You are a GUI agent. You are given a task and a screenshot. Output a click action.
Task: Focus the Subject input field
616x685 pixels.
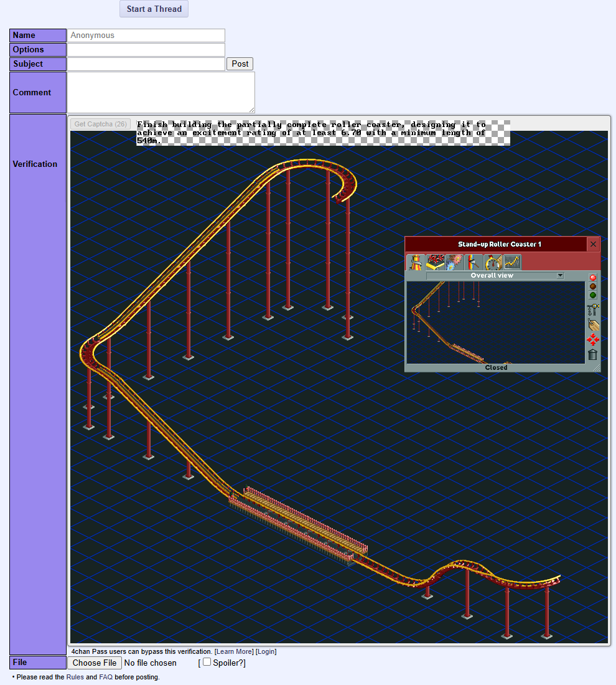tap(146, 64)
